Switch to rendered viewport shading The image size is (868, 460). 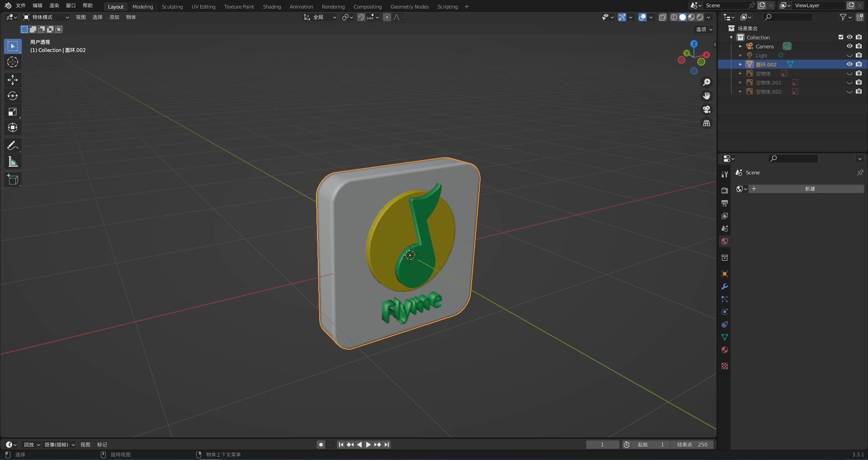click(700, 17)
